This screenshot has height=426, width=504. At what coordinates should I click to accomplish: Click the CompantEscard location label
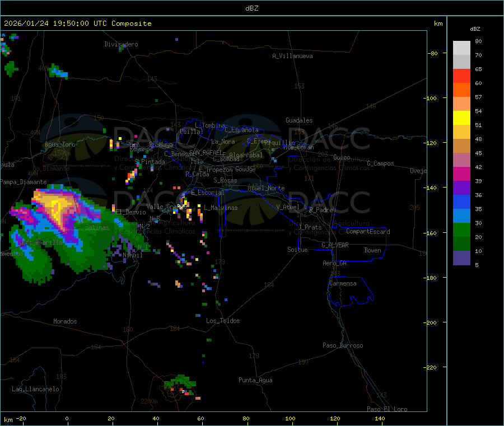point(368,232)
